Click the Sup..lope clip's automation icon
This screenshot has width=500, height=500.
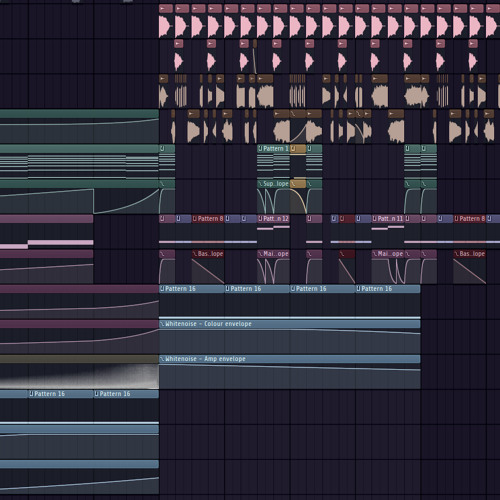pyautogui.click(x=260, y=184)
